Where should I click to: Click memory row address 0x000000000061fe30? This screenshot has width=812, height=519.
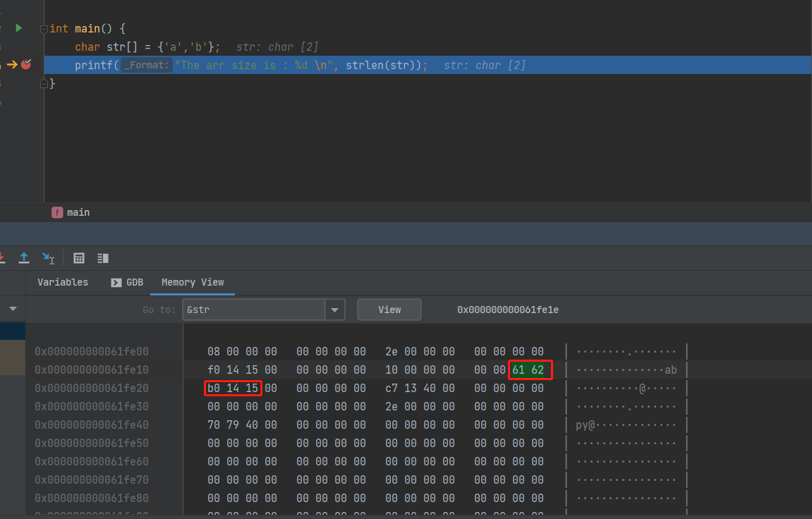click(92, 407)
